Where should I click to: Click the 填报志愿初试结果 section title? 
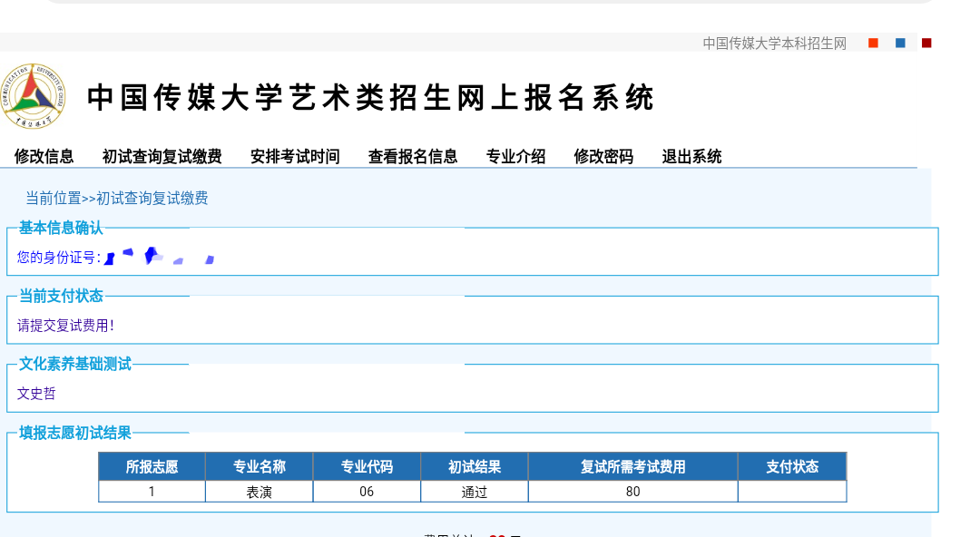(75, 433)
